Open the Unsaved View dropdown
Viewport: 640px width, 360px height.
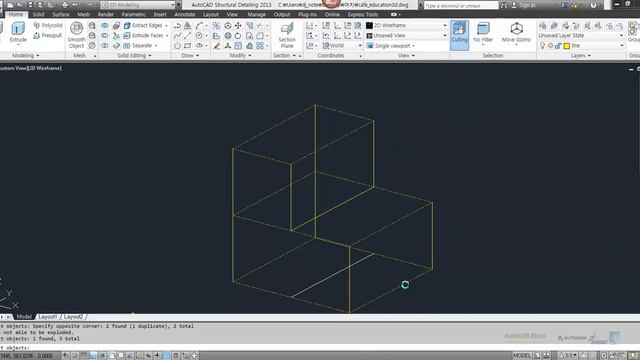(x=407, y=36)
